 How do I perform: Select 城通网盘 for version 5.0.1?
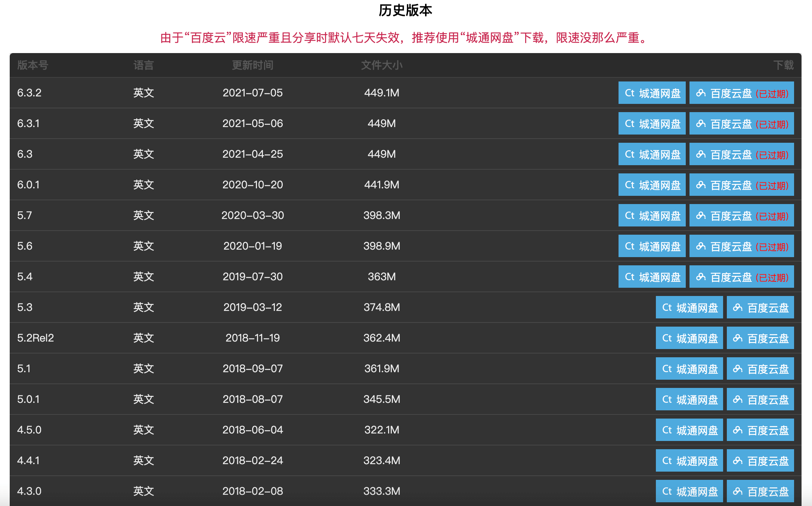(x=689, y=399)
